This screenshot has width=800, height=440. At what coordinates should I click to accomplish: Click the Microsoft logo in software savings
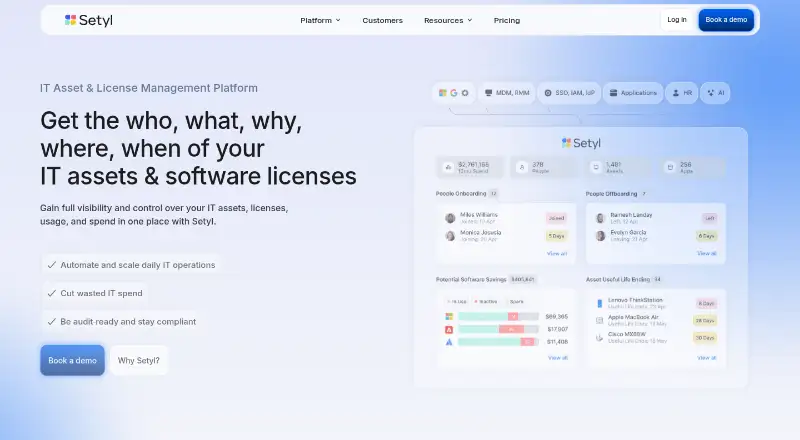pos(449,316)
